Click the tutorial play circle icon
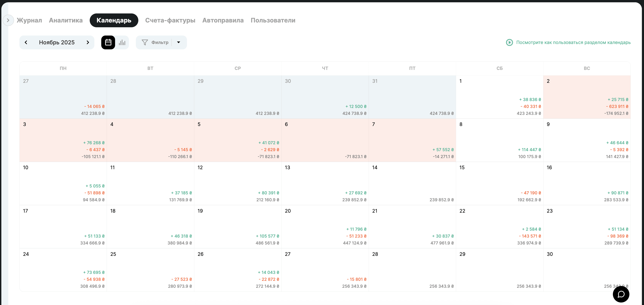 click(x=509, y=42)
